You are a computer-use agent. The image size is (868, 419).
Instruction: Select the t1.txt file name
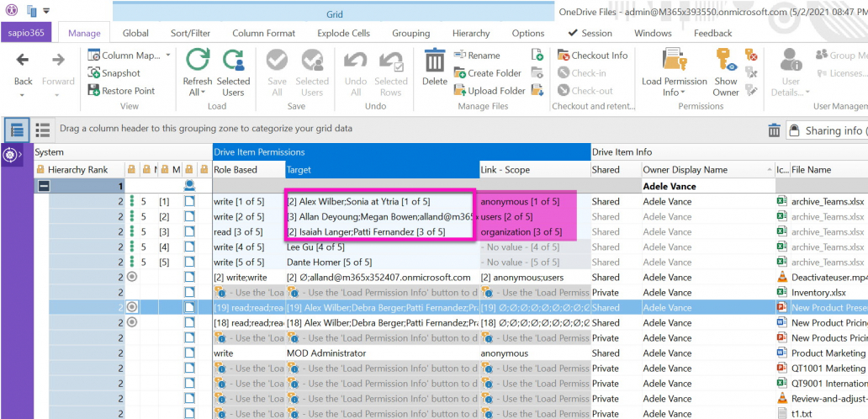click(802, 413)
